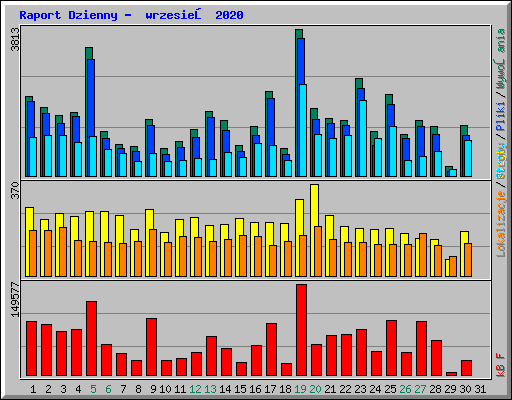This screenshot has height=400, width=512.
Task: Click the orange Lokalizacje legend label
Action: point(501,224)
